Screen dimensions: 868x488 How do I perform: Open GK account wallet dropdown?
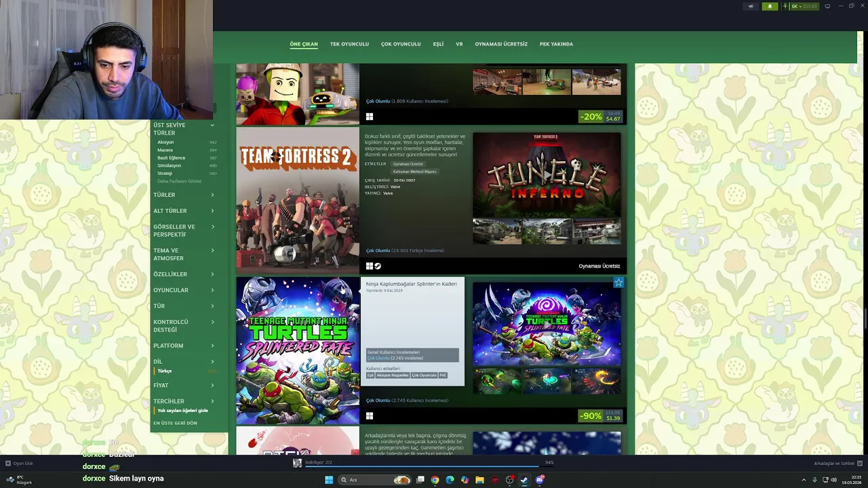click(x=804, y=6)
